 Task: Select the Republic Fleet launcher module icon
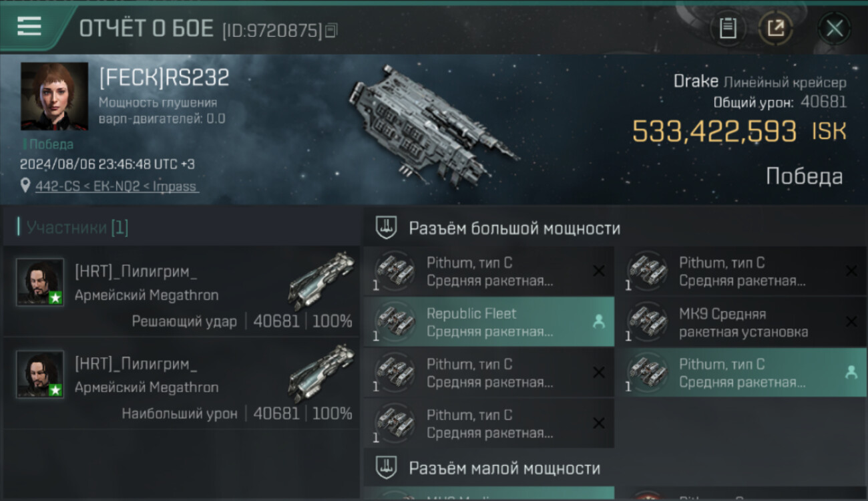pyautogui.click(x=394, y=322)
